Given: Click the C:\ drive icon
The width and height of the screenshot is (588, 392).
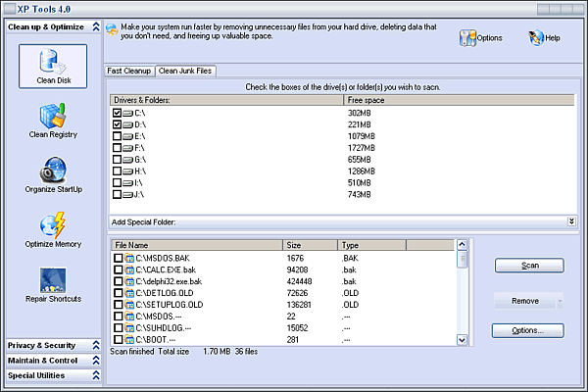Looking at the screenshot, I should click(x=127, y=113).
